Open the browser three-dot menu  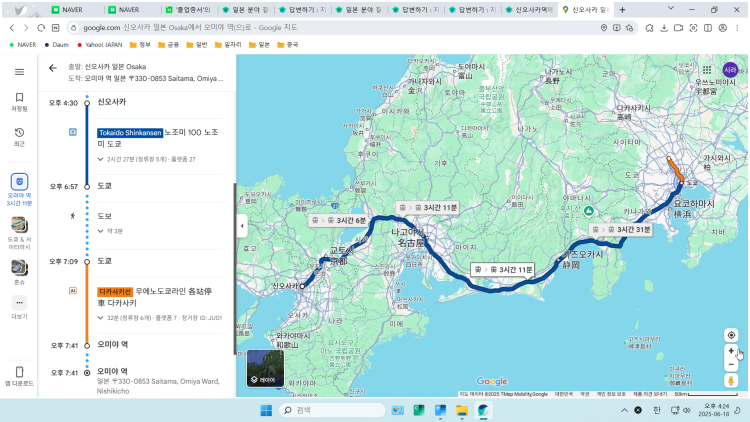point(737,28)
